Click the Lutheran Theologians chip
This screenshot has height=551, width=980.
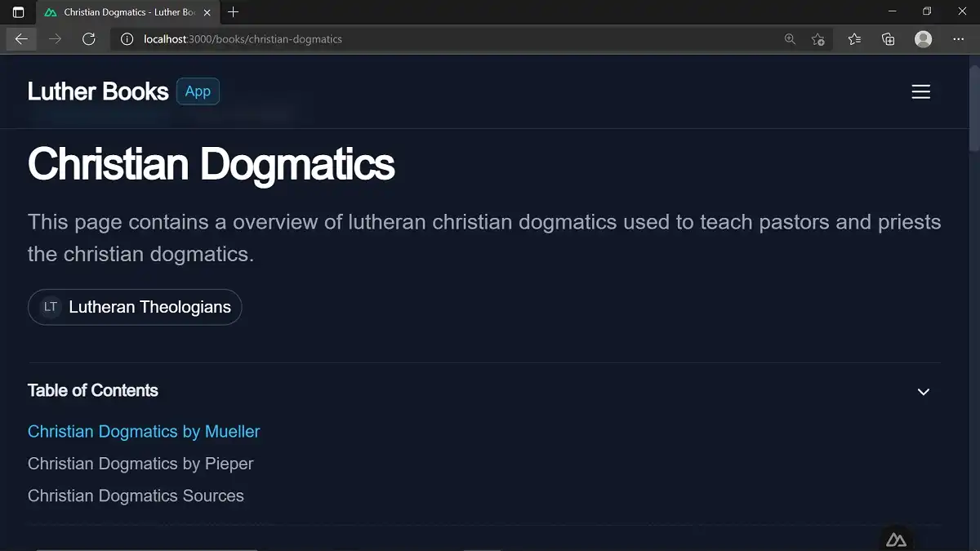(148, 307)
